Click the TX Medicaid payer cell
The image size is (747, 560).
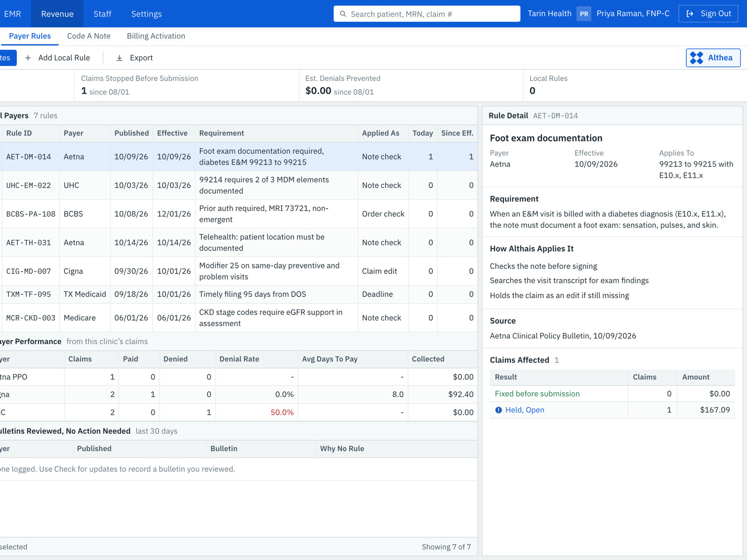85,294
